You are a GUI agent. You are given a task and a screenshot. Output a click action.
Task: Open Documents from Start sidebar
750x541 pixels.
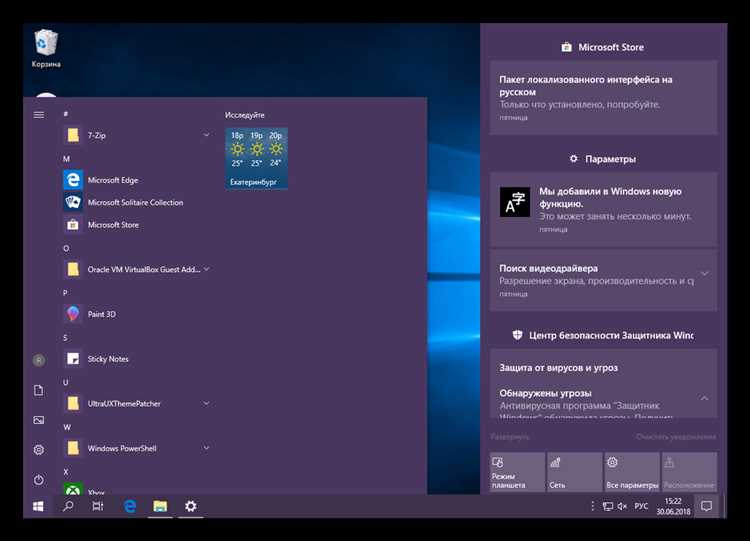(39, 390)
